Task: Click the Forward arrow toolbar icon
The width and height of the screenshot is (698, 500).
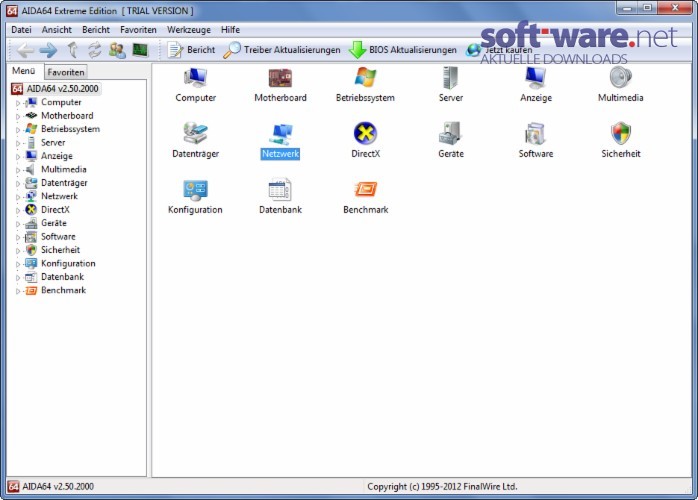Action: [x=48, y=50]
